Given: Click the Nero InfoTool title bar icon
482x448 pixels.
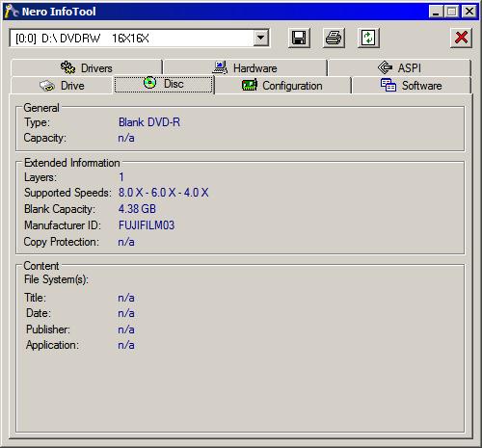Looking at the screenshot, I should click(x=12, y=12).
